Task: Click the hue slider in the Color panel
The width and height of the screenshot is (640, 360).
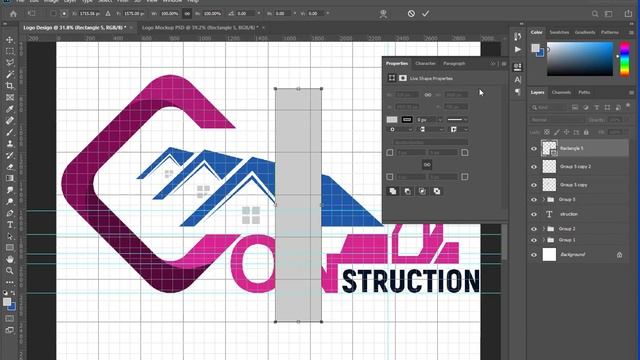Action: tap(624, 59)
